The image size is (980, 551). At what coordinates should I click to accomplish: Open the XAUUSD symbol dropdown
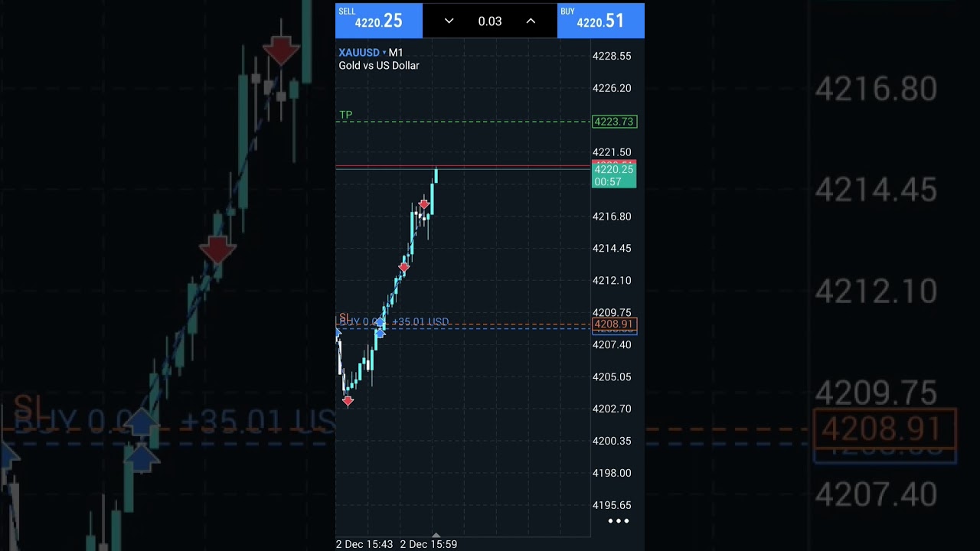coord(362,52)
